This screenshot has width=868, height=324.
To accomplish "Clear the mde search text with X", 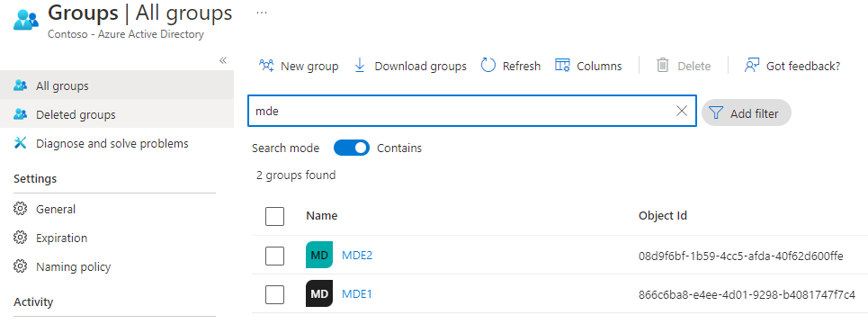I will [x=682, y=111].
